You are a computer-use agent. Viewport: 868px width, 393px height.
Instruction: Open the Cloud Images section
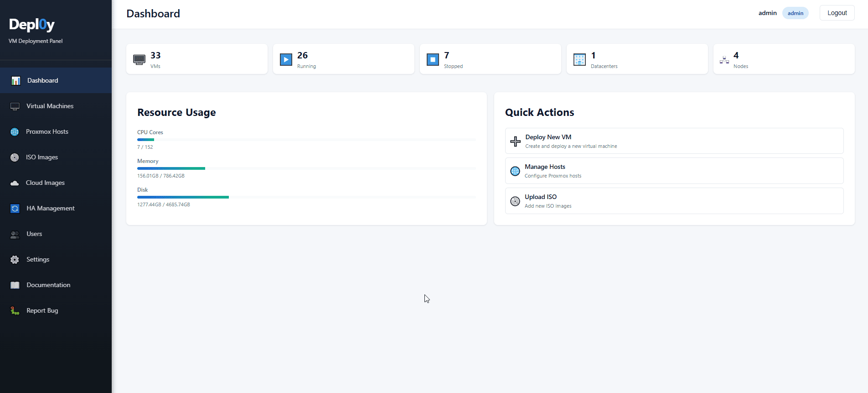pos(56,183)
